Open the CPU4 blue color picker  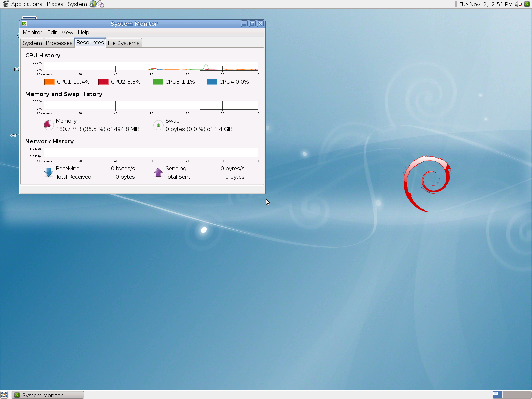click(212, 82)
